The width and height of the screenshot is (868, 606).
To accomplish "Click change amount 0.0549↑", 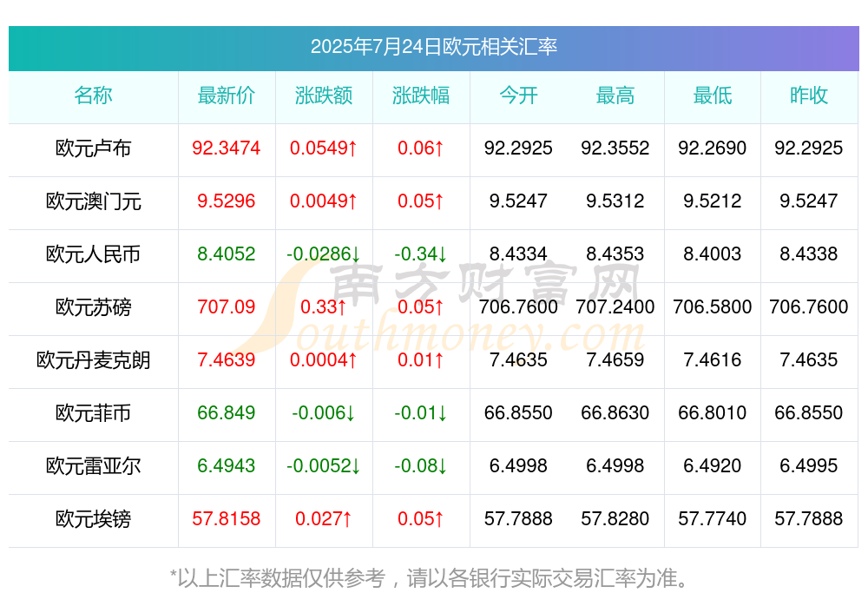I will coord(324,148).
